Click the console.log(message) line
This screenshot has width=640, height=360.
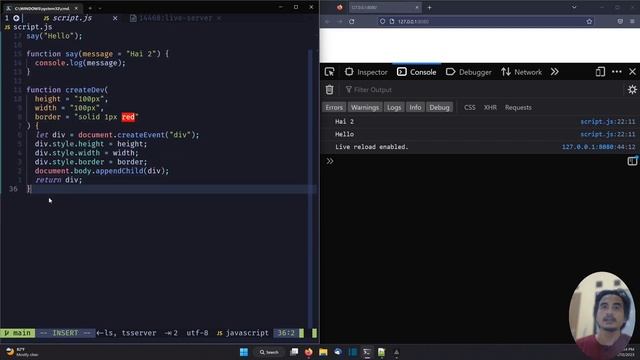coord(80,63)
